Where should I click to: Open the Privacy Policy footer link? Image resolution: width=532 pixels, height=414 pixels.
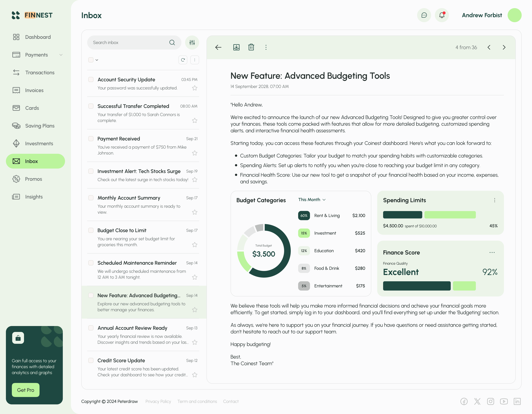[x=158, y=401]
